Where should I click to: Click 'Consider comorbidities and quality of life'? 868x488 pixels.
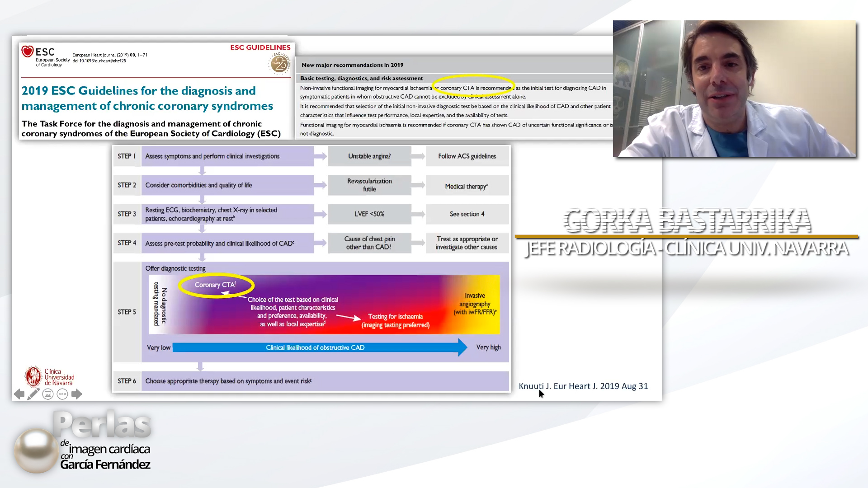(227, 185)
